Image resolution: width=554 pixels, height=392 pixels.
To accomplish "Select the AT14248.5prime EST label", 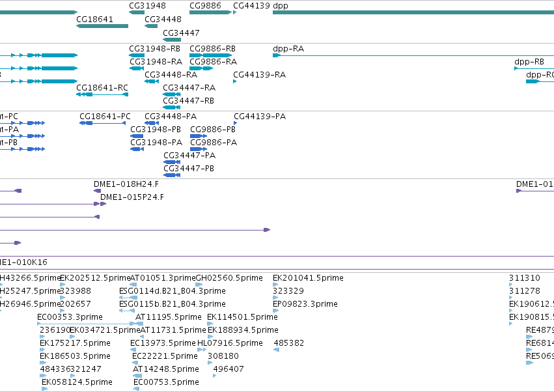I will 166,369.
